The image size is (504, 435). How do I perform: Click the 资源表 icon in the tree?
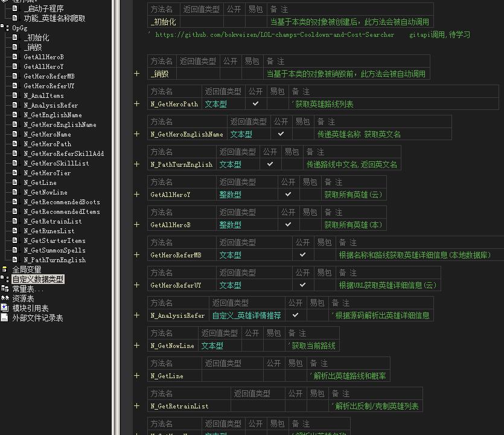[x=5, y=298]
